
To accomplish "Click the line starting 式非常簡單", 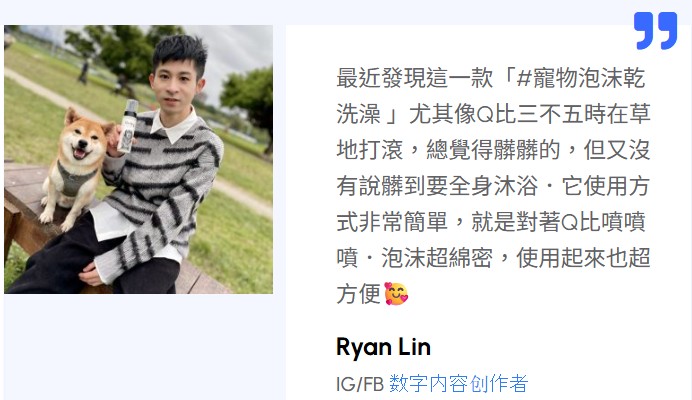I will (x=491, y=222).
